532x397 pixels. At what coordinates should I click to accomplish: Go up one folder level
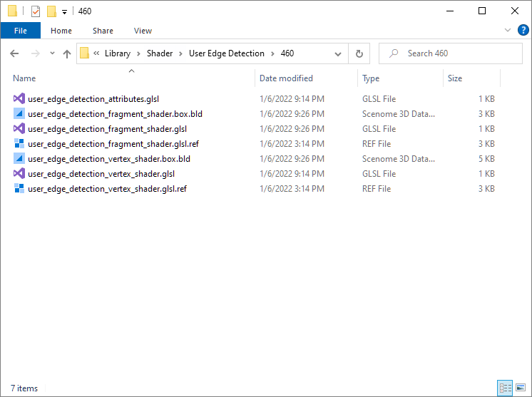point(67,53)
